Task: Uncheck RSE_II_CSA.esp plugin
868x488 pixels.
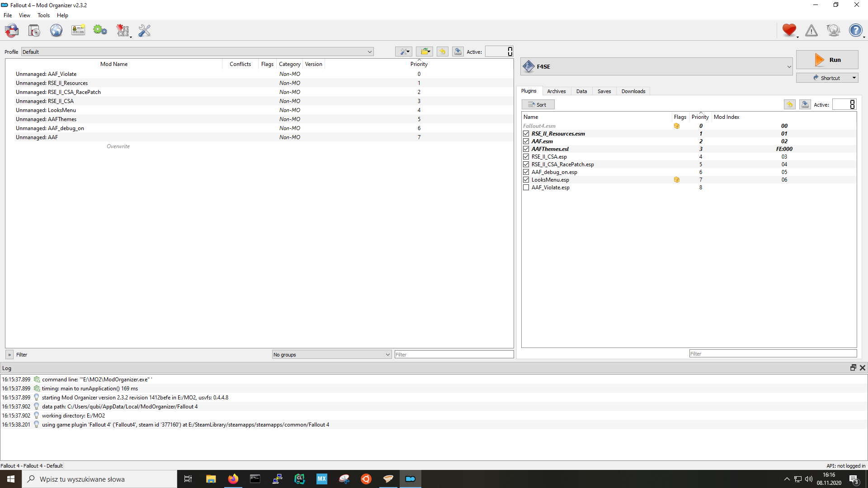Action: tap(526, 157)
